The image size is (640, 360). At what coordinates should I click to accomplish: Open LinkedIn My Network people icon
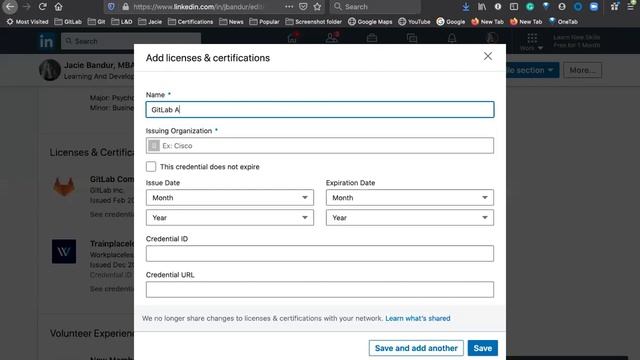332,38
